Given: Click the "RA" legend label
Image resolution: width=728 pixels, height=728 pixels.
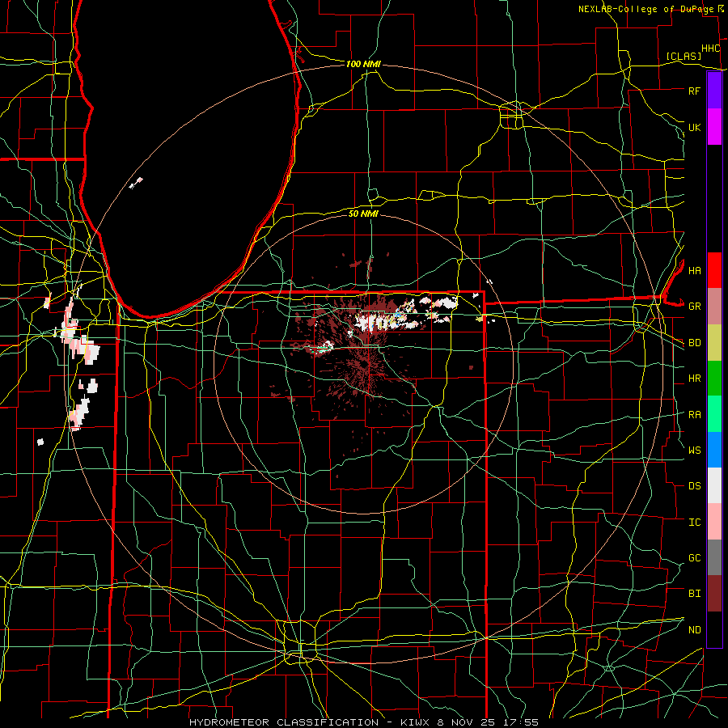Looking at the screenshot, I should pos(694,415).
